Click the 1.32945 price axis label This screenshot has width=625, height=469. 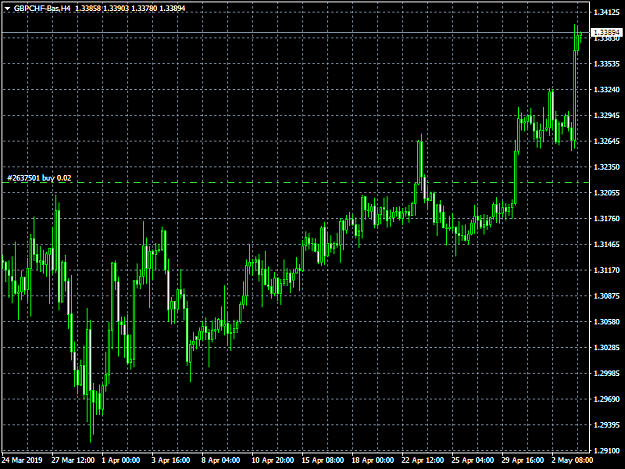click(607, 116)
